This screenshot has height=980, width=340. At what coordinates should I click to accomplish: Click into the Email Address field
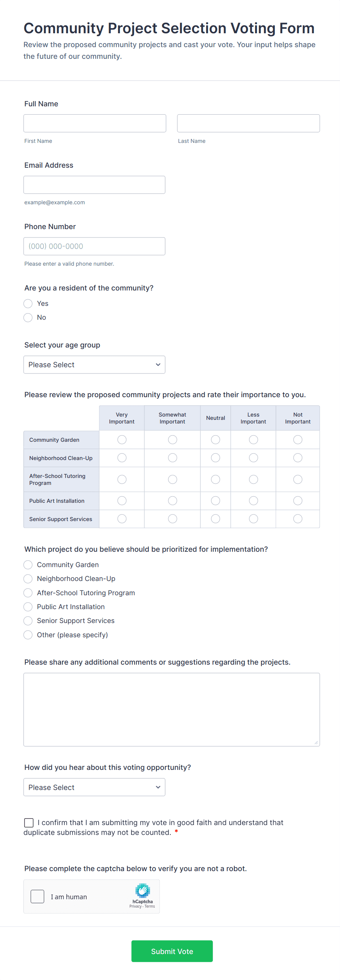(94, 185)
